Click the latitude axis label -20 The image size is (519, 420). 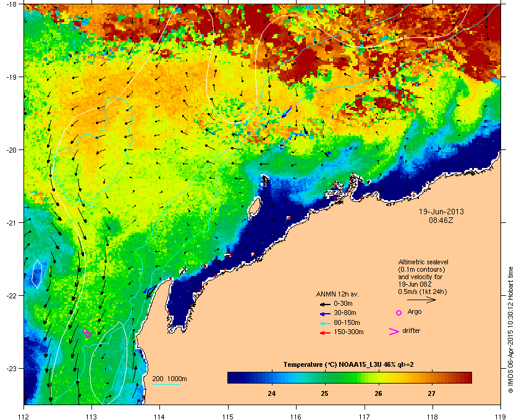pos(11,149)
